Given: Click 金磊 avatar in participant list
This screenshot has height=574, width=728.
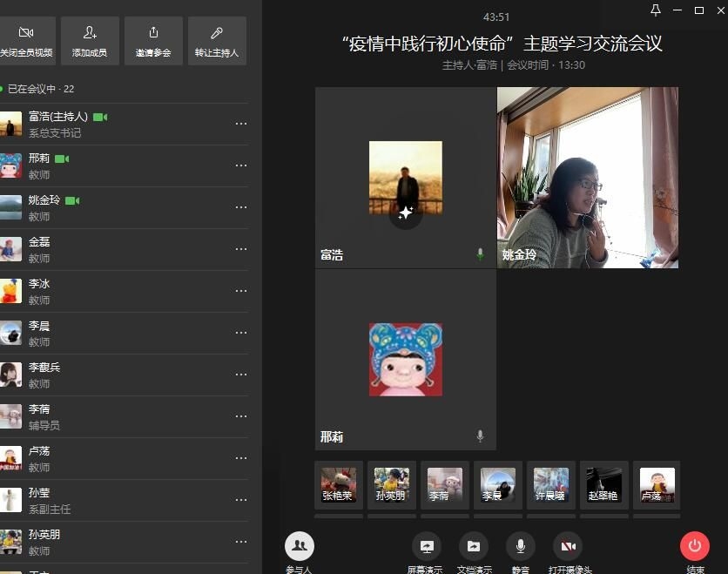Looking at the screenshot, I should coord(10,249).
